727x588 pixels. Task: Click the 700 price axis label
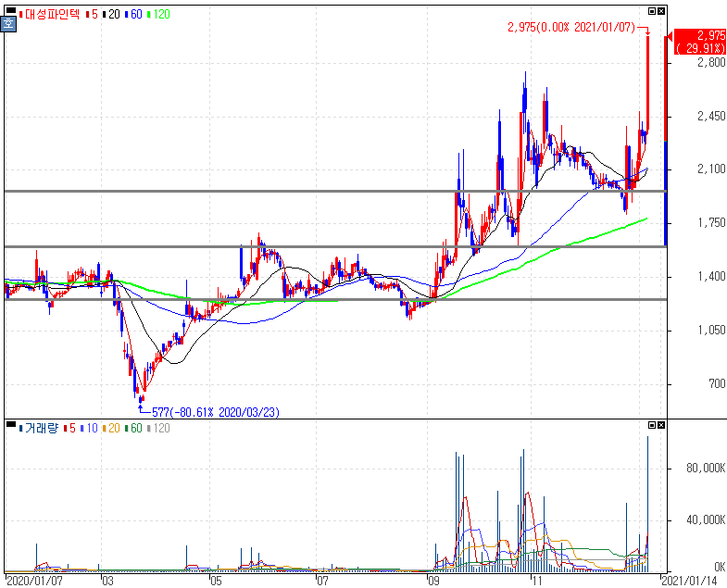coord(717,384)
